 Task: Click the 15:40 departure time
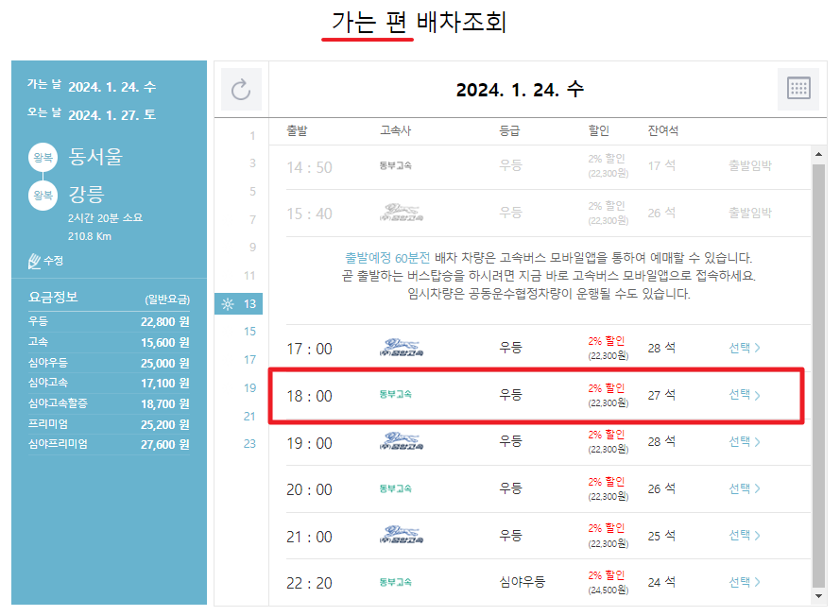pyautogui.click(x=309, y=214)
